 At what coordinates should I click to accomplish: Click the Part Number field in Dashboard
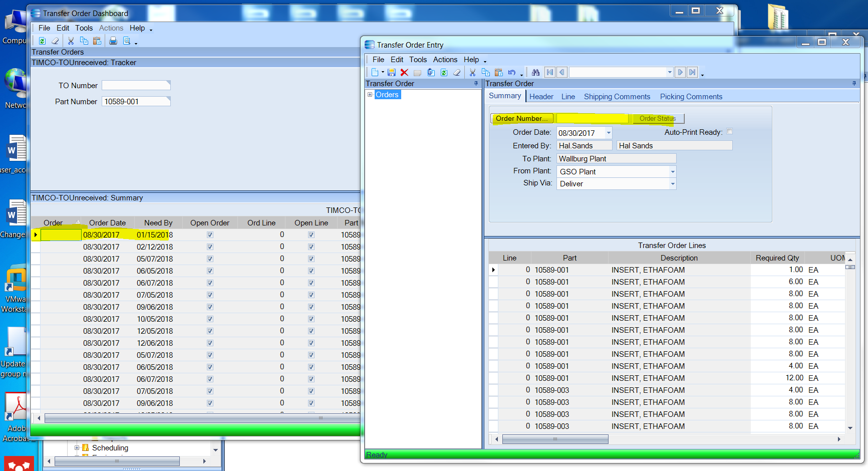[x=136, y=102]
